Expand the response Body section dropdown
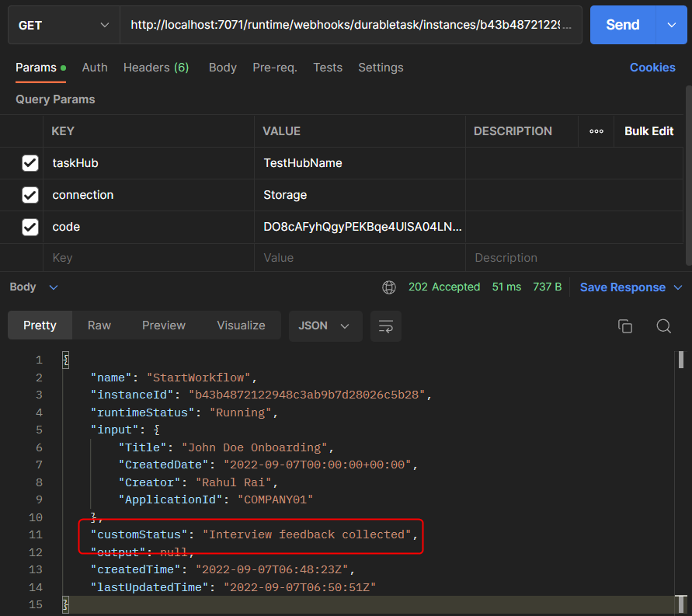This screenshot has height=616, width=692. pyautogui.click(x=54, y=287)
